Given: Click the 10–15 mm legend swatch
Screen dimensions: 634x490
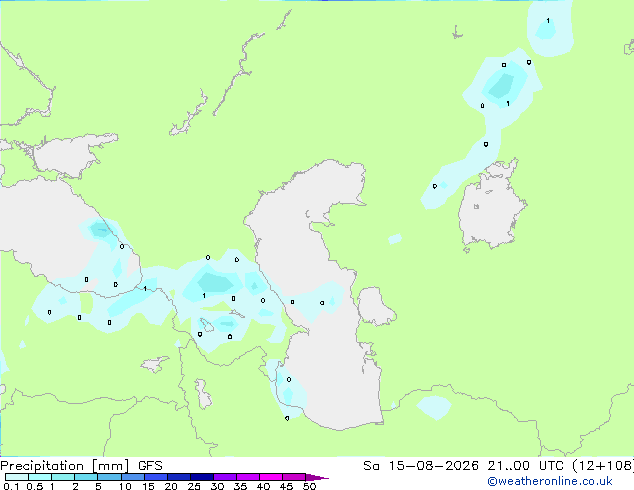Looking at the screenshot, I should click(x=133, y=477).
